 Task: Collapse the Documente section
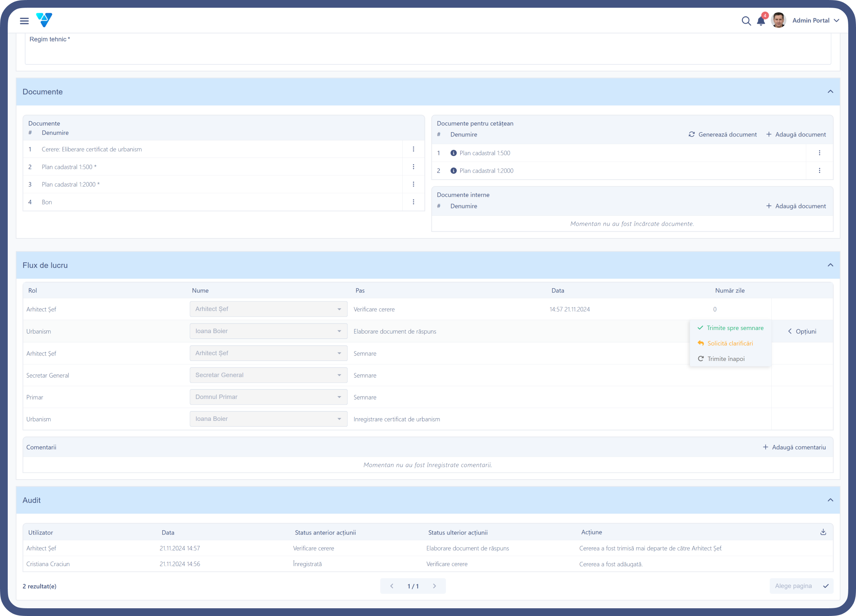(830, 92)
